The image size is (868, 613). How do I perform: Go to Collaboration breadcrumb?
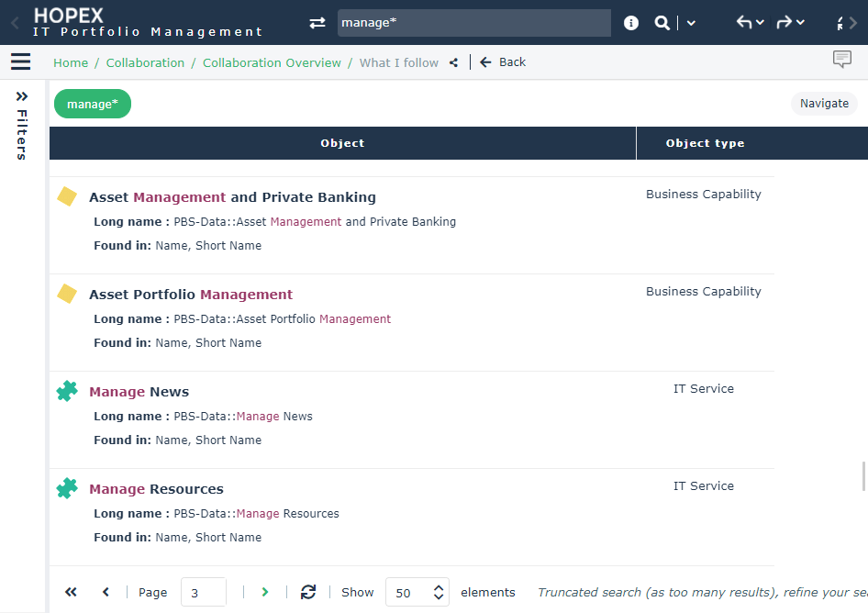point(145,62)
